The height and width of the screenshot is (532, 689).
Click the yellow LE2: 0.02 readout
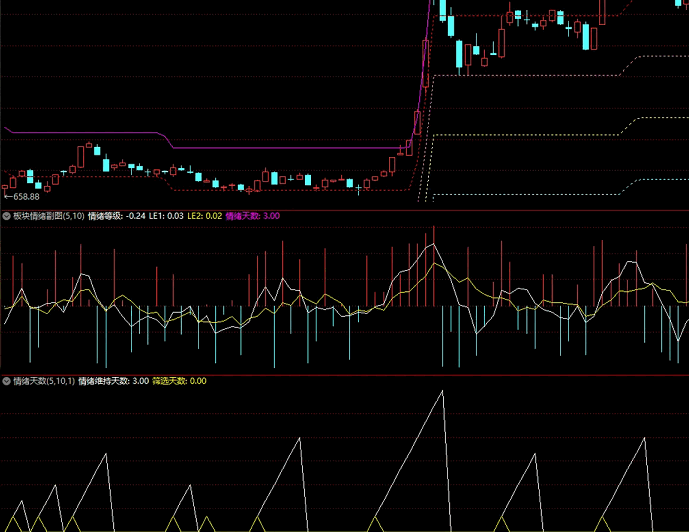click(205, 216)
